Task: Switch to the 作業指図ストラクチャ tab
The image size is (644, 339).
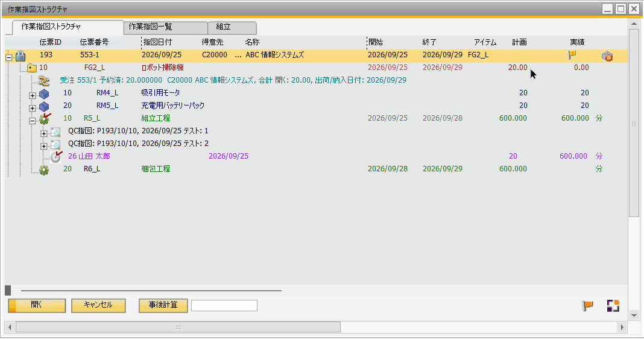Action: pyautogui.click(x=68, y=27)
